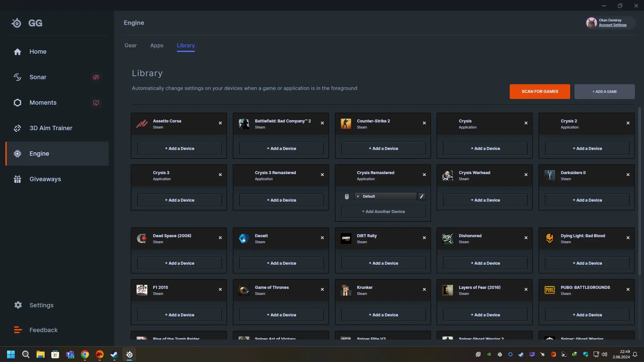The height and width of the screenshot is (362, 644).
Task: Remove Assetto Corsa from library
Action: coord(220,123)
